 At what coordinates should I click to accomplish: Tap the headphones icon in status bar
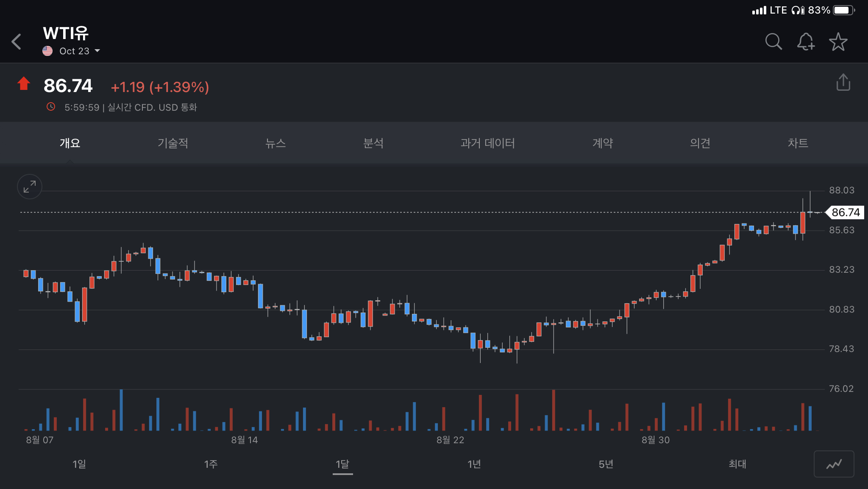tap(798, 10)
